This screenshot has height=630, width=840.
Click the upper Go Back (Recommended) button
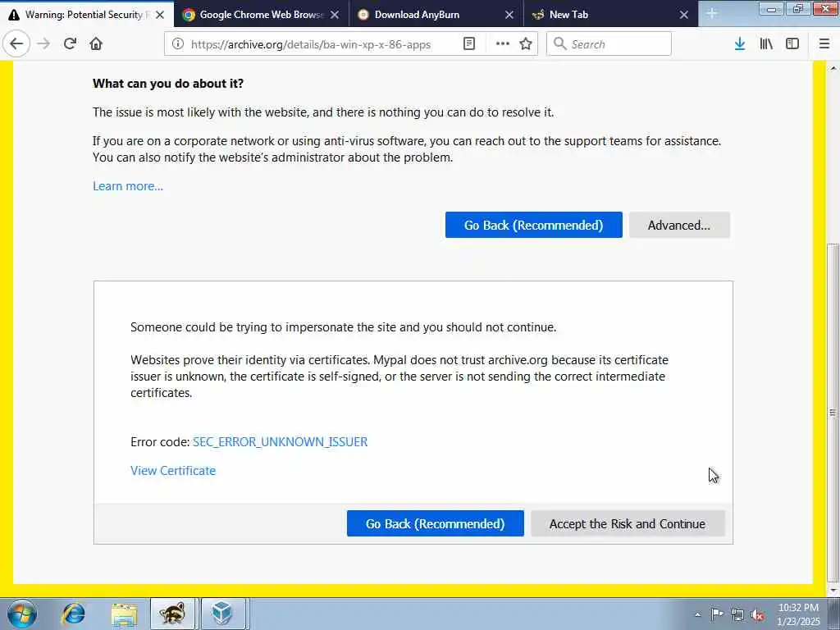tap(533, 225)
